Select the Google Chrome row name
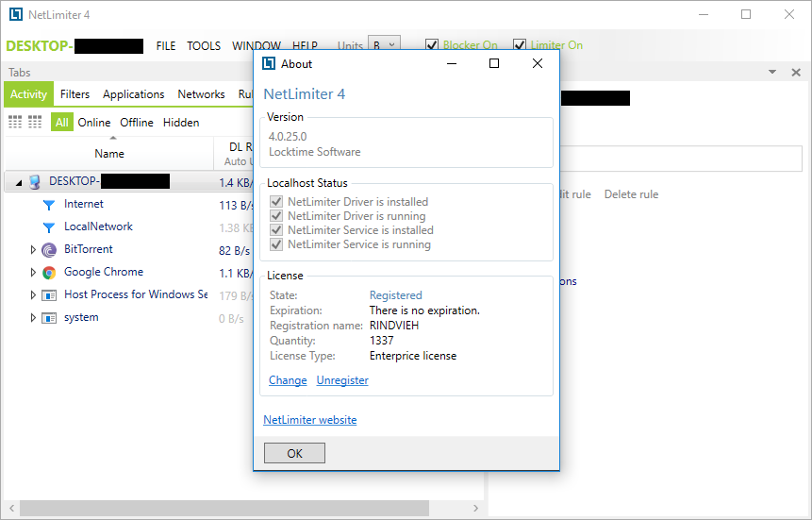Screen dimensions: 812x520 coord(104,272)
